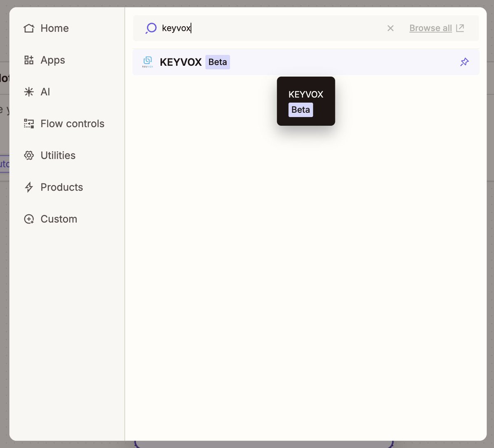Click the external link icon beside Browse all
The width and height of the screenshot is (494, 448).
click(x=460, y=28)
